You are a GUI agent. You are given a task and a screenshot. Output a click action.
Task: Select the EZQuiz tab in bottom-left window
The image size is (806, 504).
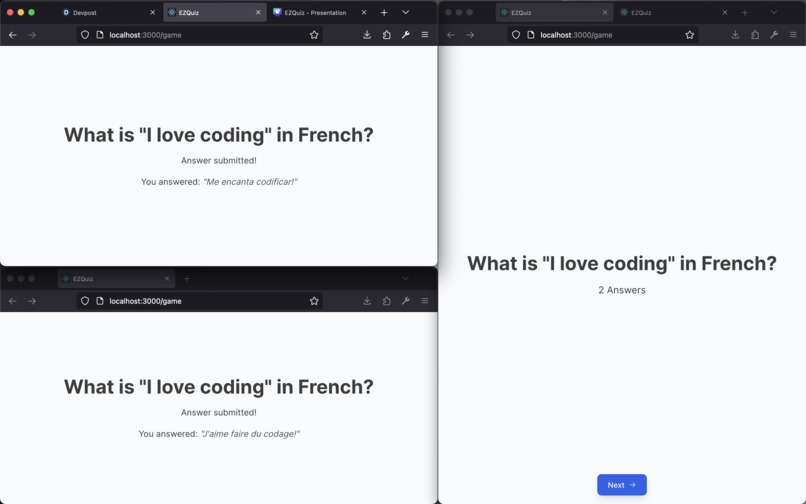coord(116,279)
